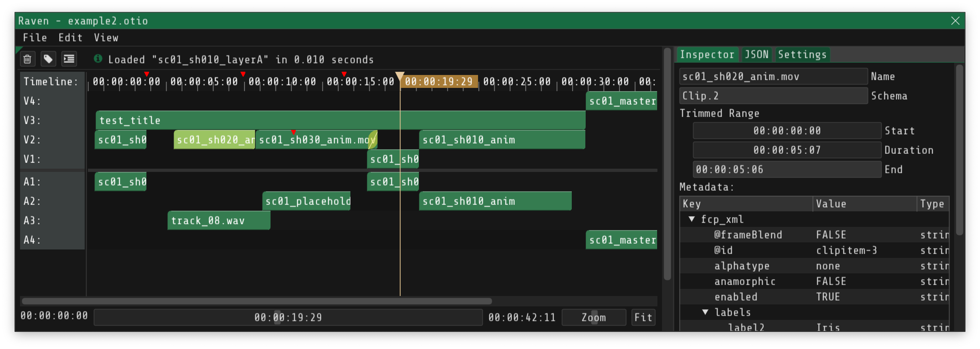Click the Zoom slider control
This screenshot has height=349, width=980.
(x=593, y=317)
